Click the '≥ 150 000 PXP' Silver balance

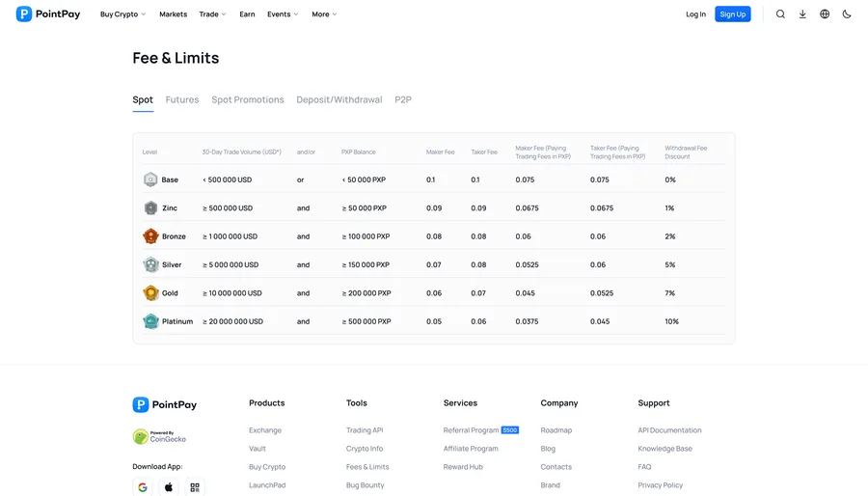[x=366, y=264]
